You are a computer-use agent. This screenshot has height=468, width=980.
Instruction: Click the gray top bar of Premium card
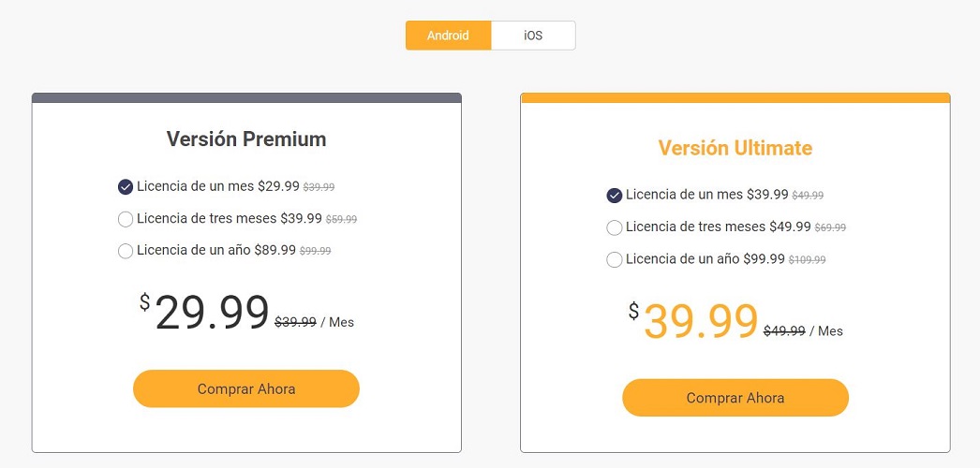pyautogui.click(x=246, y=97)
